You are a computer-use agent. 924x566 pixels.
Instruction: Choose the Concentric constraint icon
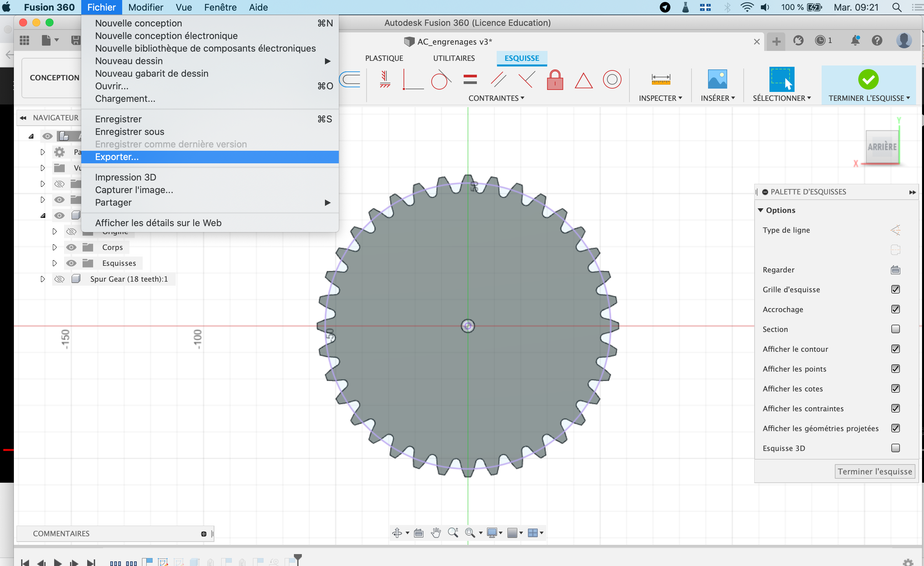[x=612, y=80]
